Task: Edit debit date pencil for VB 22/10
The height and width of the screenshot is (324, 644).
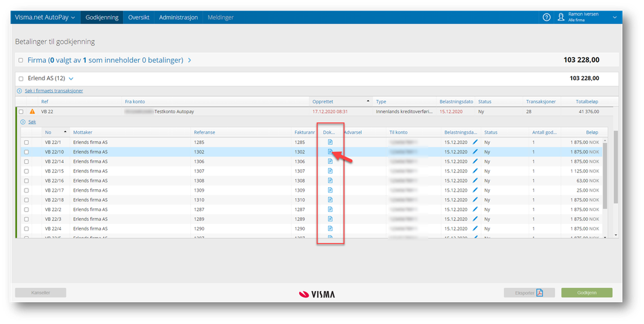Action: [x=475, y=152]
